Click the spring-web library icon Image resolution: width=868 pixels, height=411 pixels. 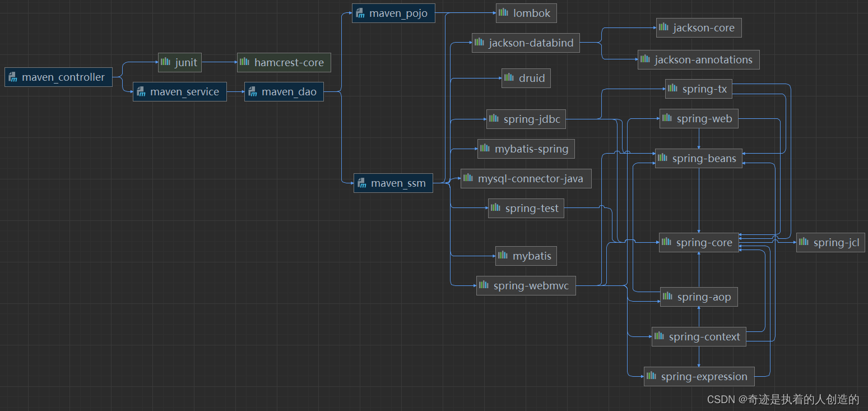[x=667, y=118]
